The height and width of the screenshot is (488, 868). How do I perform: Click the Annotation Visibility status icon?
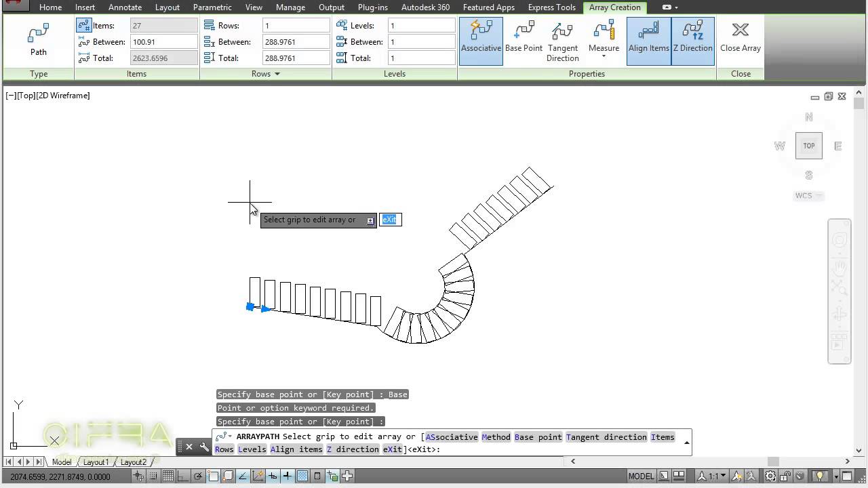pos(736,476)
